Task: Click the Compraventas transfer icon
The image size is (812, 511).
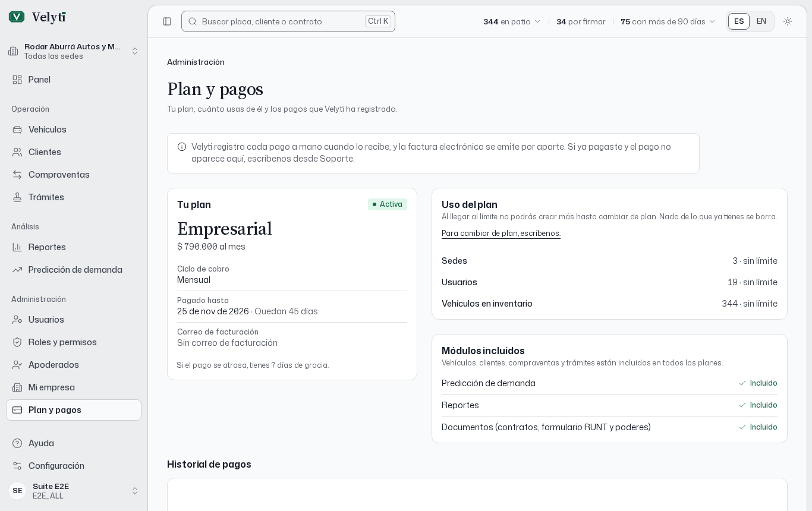Action: 17,175
